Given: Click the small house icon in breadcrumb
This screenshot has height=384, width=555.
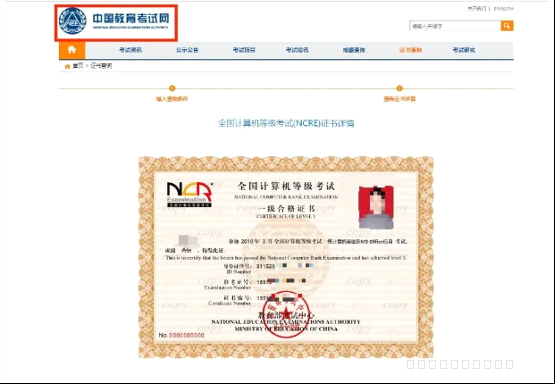Looking at the screenshot, I should click(x=67, y=66).
